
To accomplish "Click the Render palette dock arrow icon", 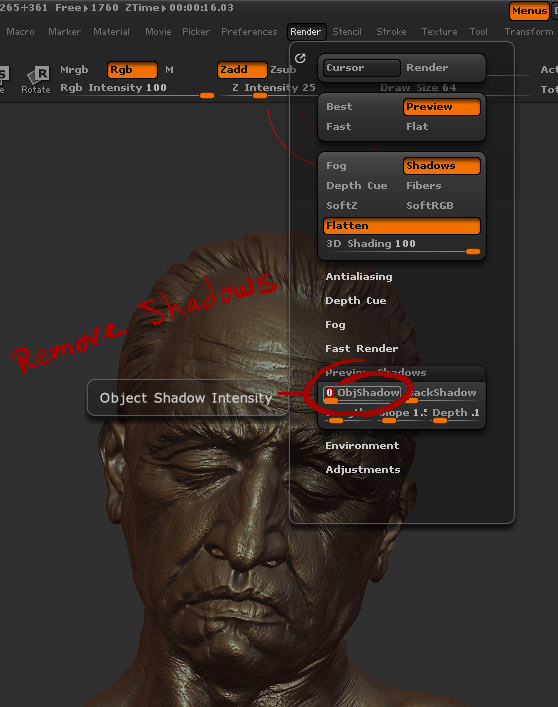I will [300, 58].
